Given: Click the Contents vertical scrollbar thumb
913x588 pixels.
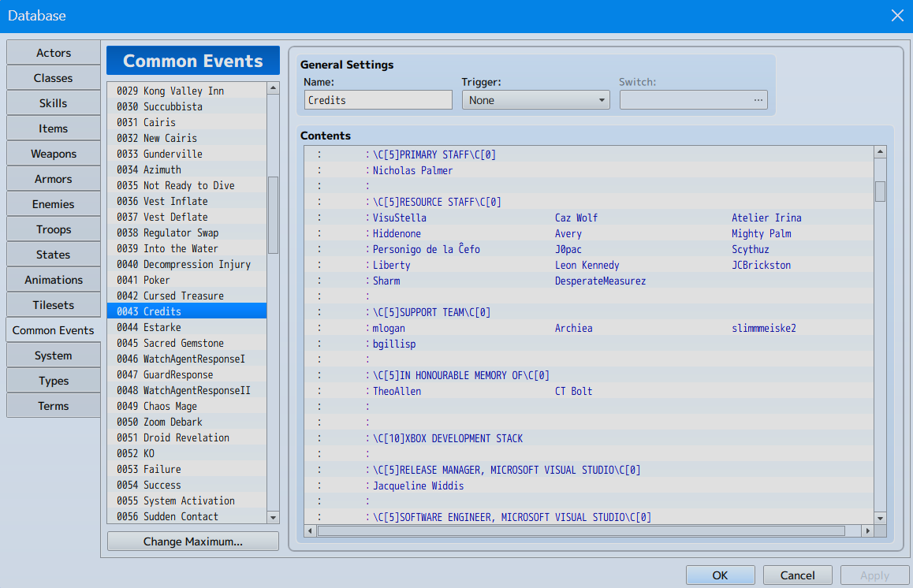Looking at the screenshot, I should (881, 192).
